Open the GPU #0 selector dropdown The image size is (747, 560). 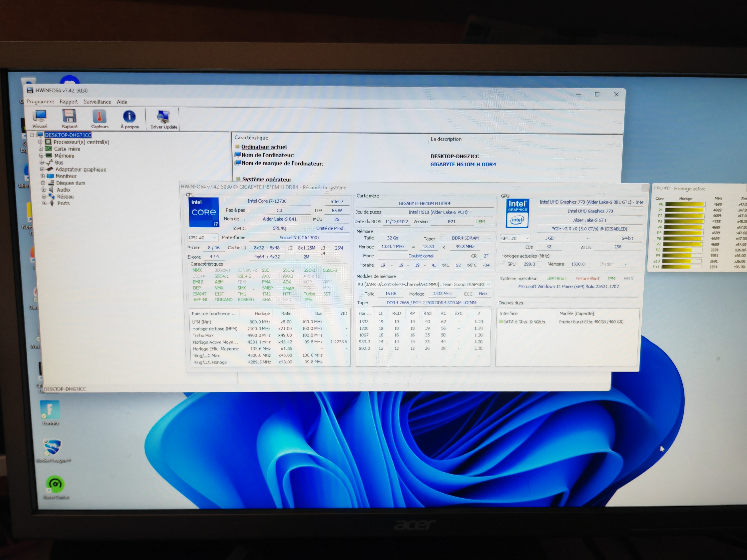point(515,238)
